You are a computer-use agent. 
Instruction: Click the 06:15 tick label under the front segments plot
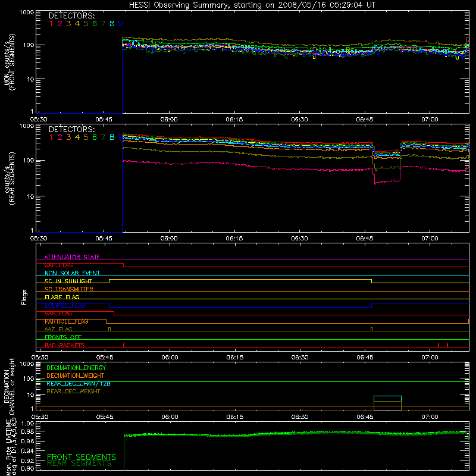(x=234, y=120)
